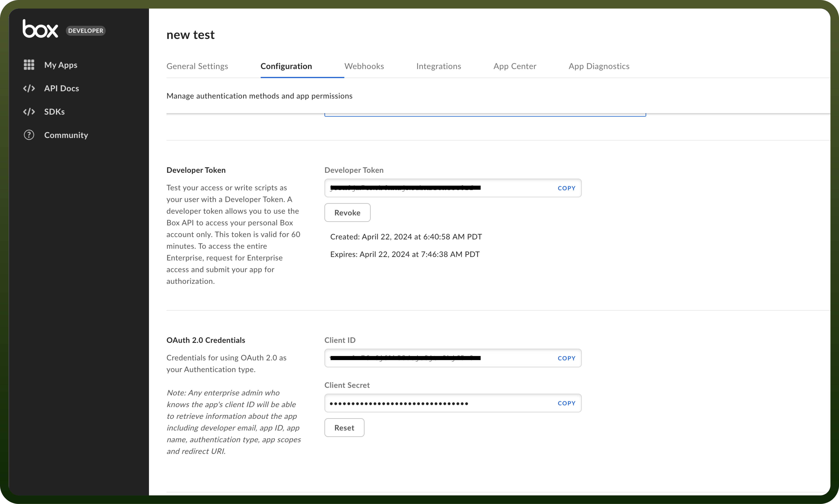This screenshot has height=504, width=839.
Task: Copy the Client ID
Action: (x=566, y=358)
